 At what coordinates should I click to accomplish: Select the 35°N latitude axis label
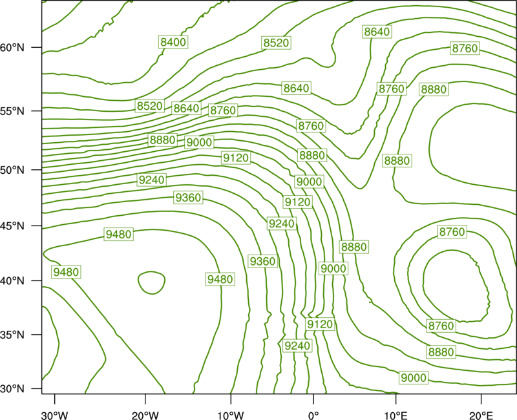12,335
